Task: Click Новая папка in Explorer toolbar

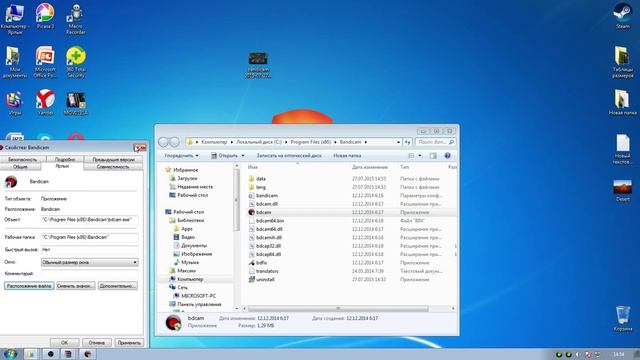Action: tap(347, 156)
